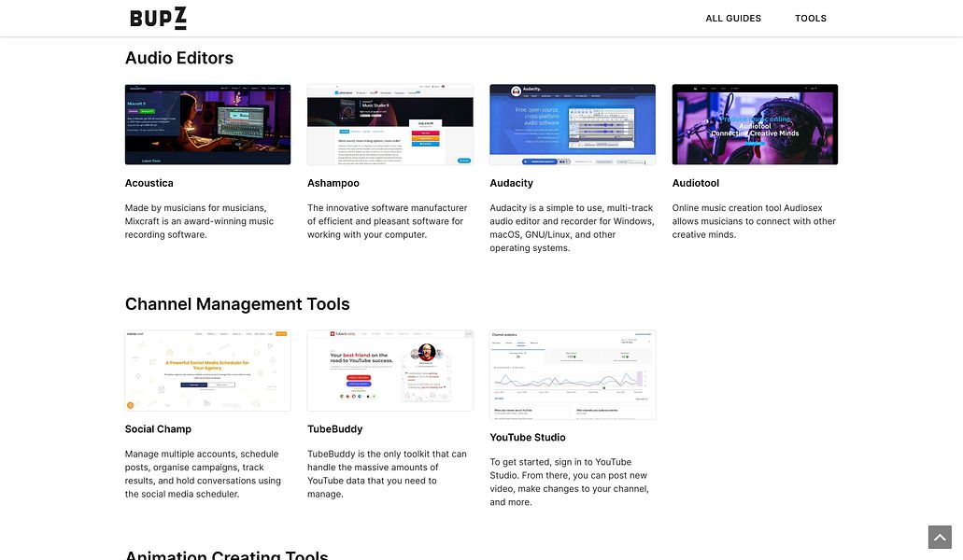Click the Audacity title link
Viewport: 963px width, 560px height.
[x=512, y=183]
